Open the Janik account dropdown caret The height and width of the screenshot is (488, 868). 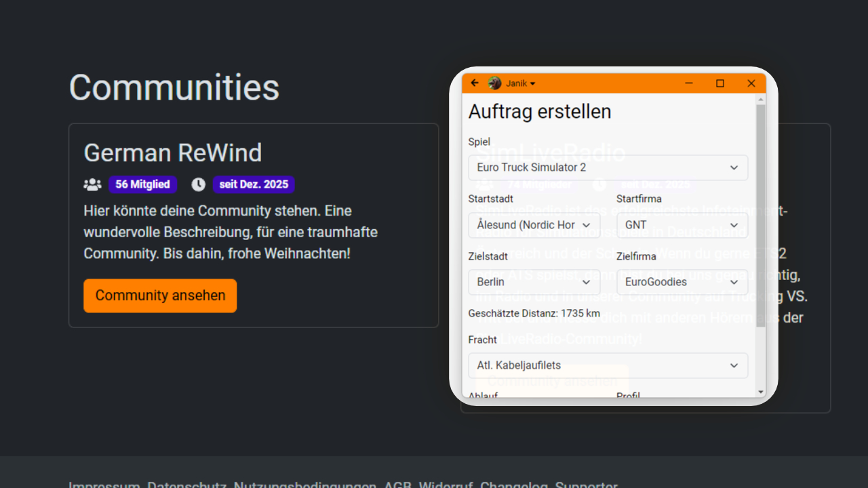532,84
